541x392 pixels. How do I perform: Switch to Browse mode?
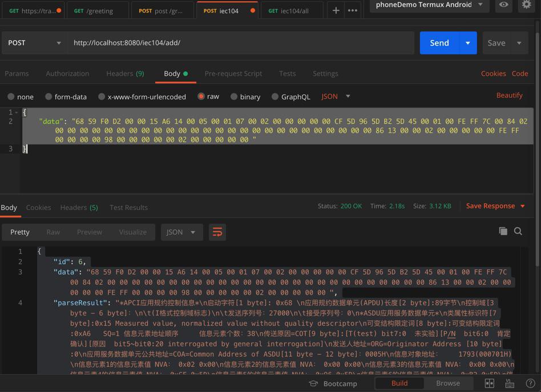pos(447,383)
